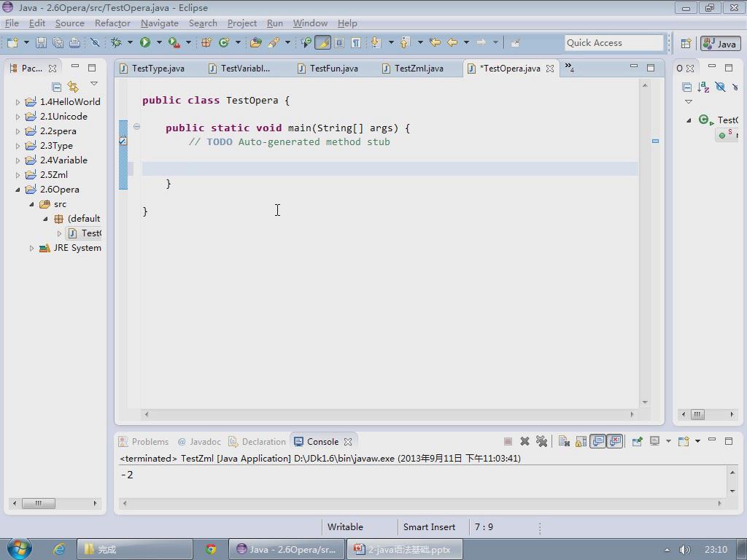747x560 pixels.
Task: Collapse the 2.6Opera project node
Action: [x=18, y=190]
